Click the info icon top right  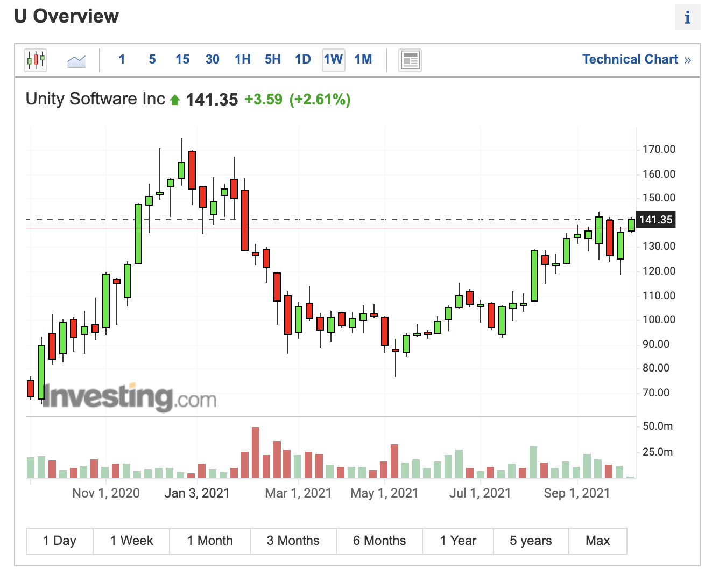(x=687, y=18)
